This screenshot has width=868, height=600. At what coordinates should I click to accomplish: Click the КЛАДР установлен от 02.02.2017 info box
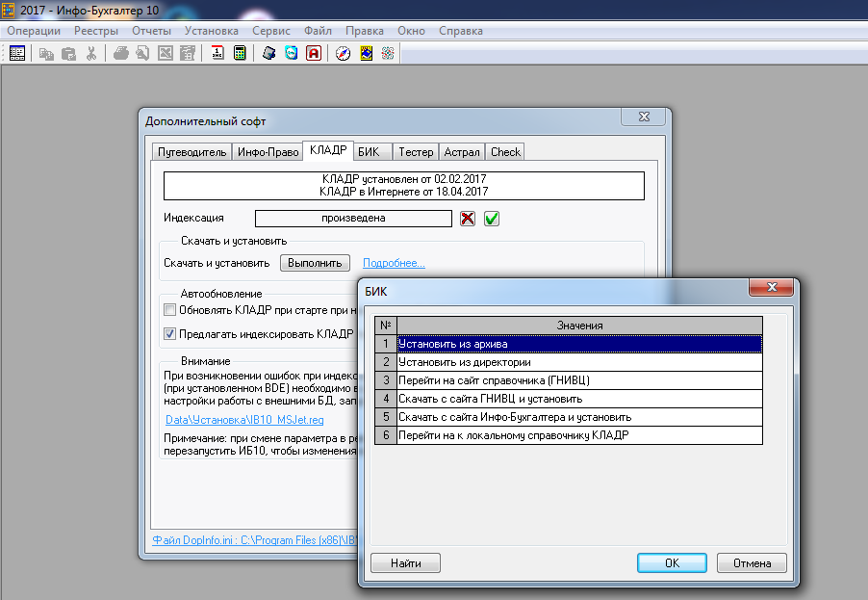pos(404,186)
